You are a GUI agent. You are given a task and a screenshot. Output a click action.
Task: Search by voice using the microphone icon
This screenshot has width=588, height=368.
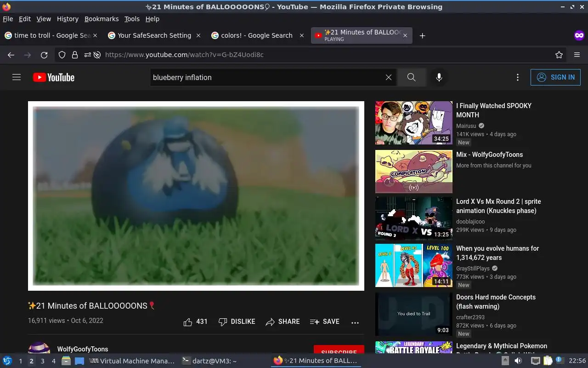click(439, 77)
